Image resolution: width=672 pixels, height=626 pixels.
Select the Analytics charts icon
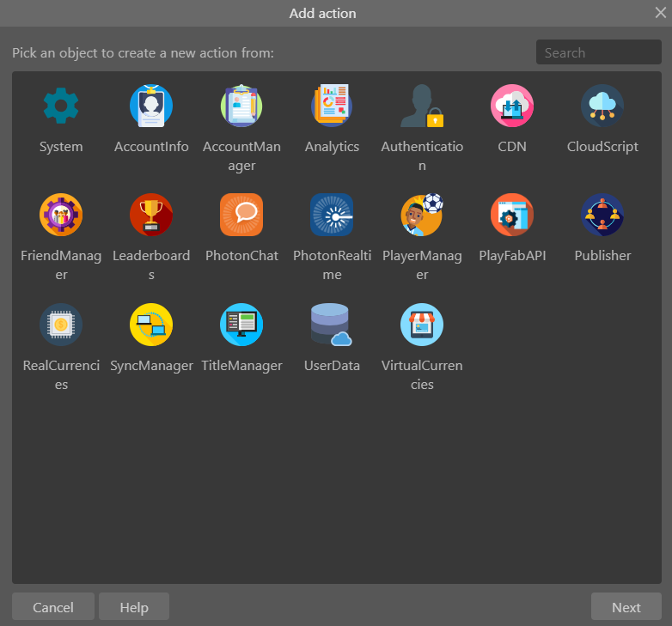(332, 106)
